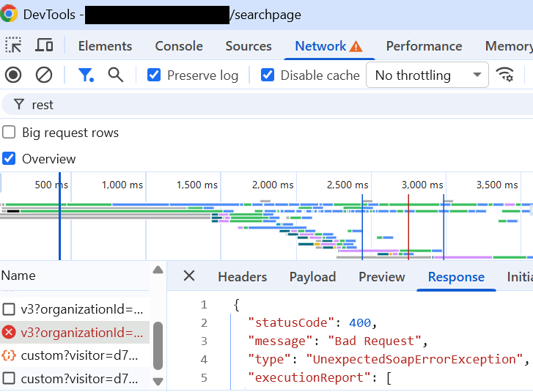The image size is (533, 392).
Task: Clear the network log
Action: tap(44, 75)
